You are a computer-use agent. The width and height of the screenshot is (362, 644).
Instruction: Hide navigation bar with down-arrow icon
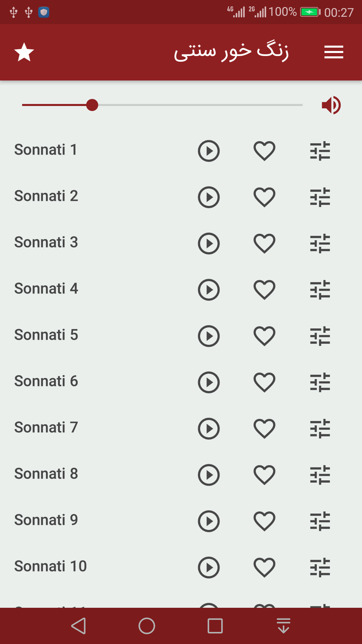coord(284,626)
